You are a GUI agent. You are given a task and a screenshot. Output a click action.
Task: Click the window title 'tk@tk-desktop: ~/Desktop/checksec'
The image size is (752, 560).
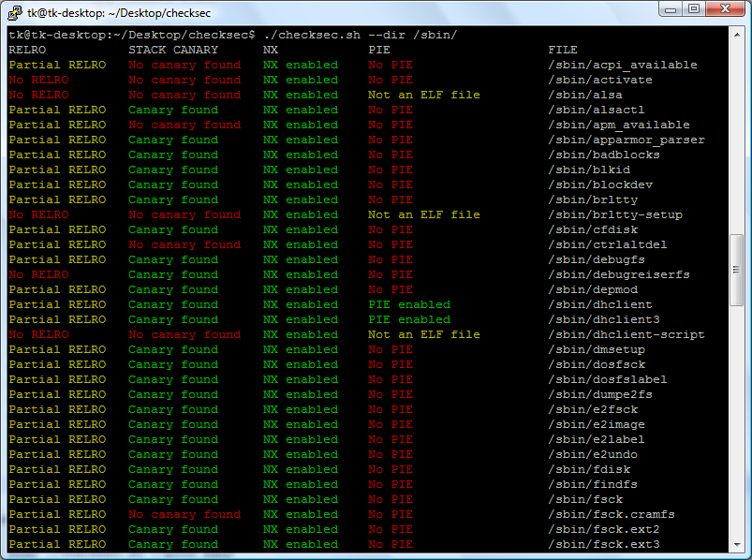click(x=119, y=13)
